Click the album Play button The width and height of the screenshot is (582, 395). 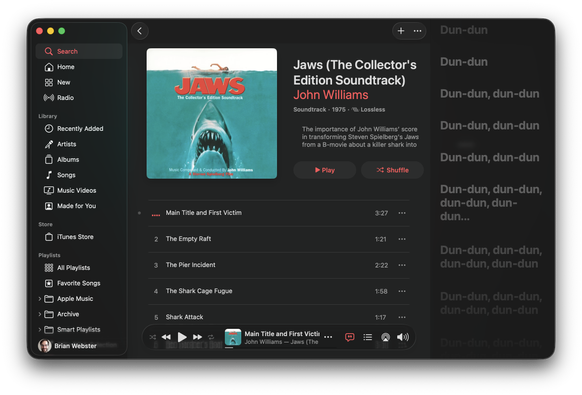click(x=325, y=170)
